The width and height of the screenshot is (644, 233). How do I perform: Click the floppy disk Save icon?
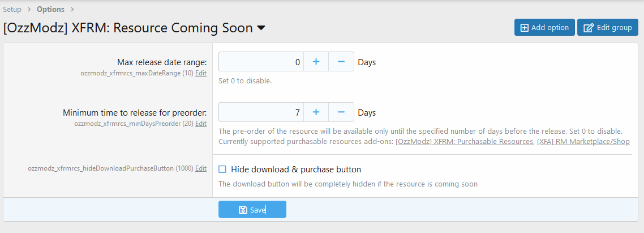tap(243, 210)
